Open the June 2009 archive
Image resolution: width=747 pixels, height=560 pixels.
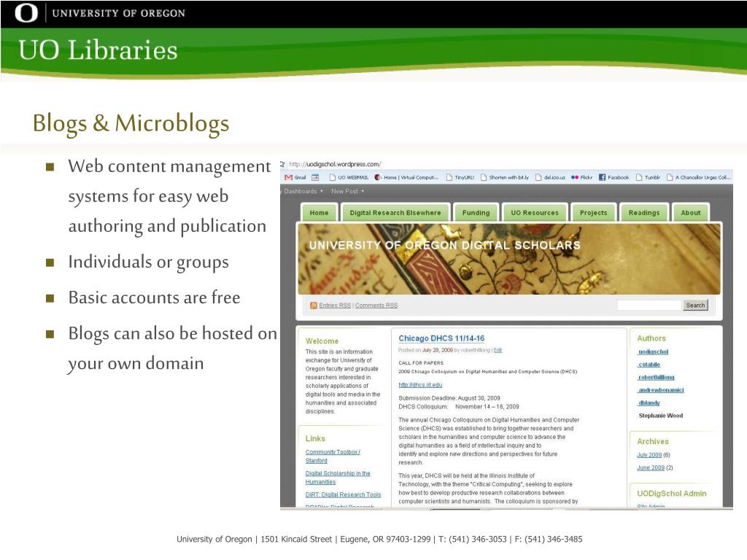click(x=651, y=467)
